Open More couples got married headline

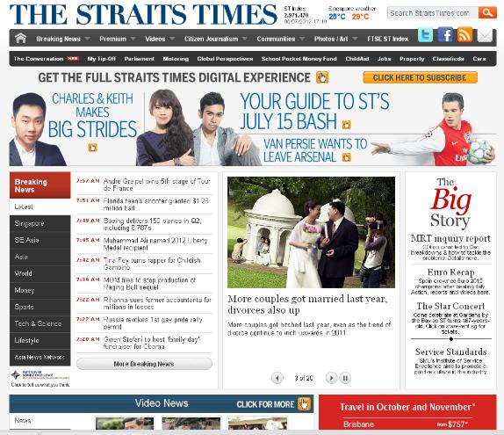click(x=307, y=304)
